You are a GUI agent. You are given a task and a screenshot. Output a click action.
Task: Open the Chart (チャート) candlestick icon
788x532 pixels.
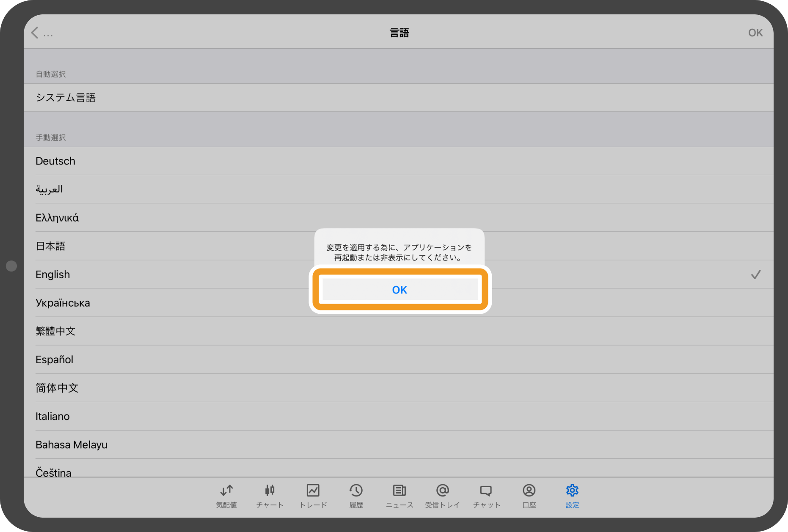[270, 491]
